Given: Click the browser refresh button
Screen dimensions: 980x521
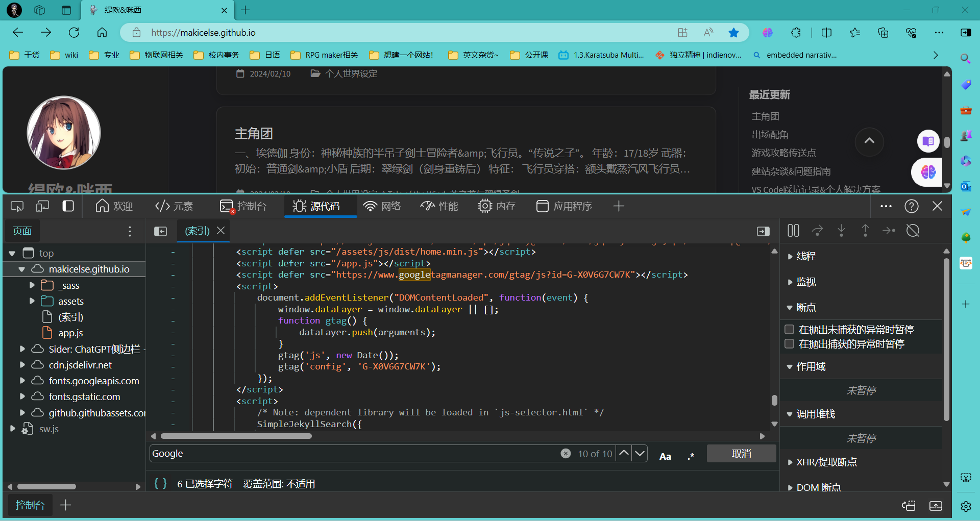Looking at the screenshot, I should (74, 33).
